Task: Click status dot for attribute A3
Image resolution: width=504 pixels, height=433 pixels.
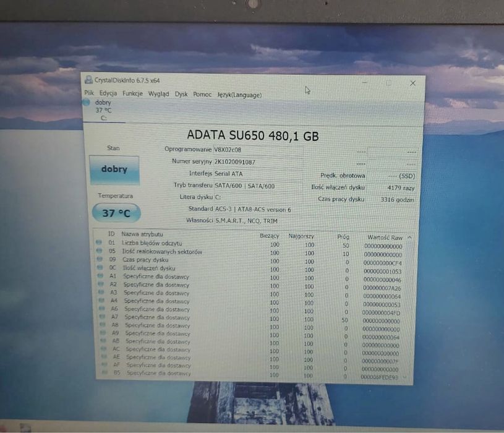Action: [101, 292]
